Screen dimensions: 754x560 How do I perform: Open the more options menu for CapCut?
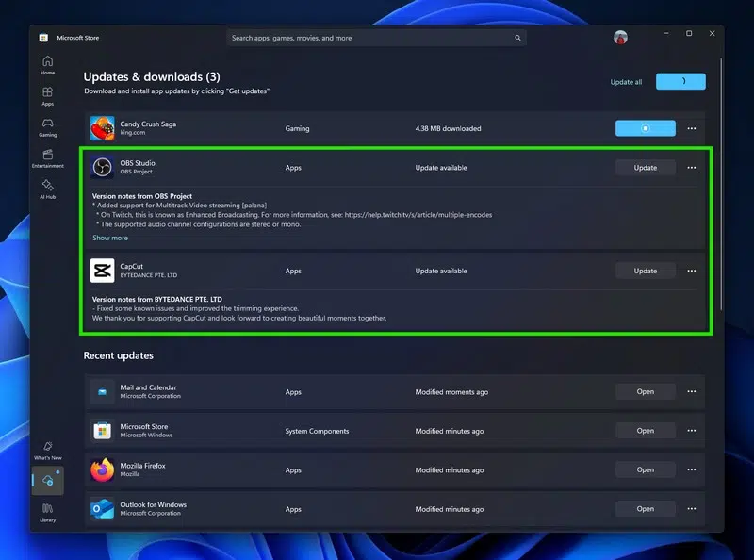(x=691, y=271)
